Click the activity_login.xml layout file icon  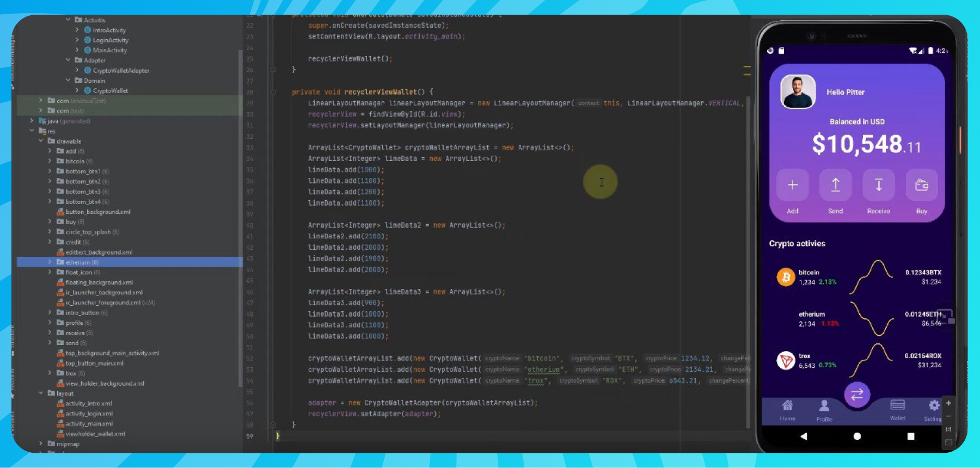[60, 414]
